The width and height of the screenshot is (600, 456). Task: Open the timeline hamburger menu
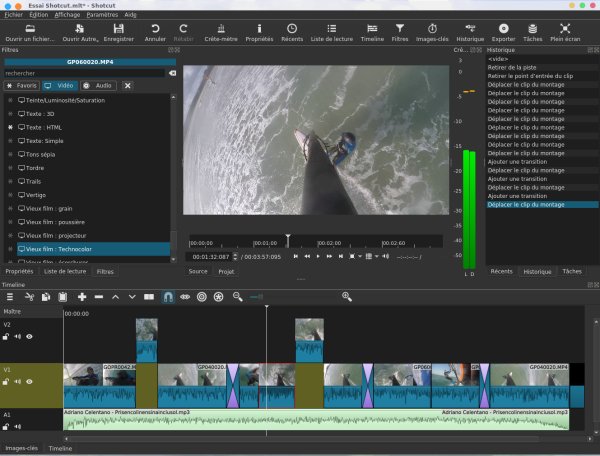(10, 297)
